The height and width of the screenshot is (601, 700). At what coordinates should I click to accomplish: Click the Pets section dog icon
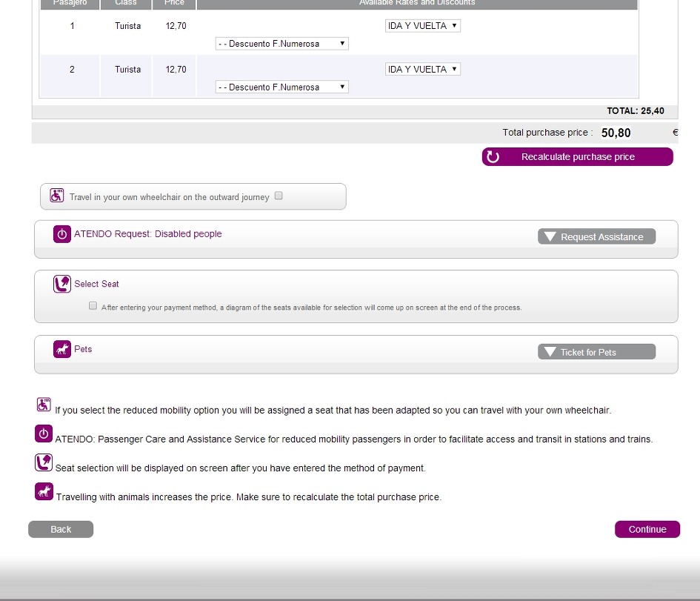click(x=62, y=349)
